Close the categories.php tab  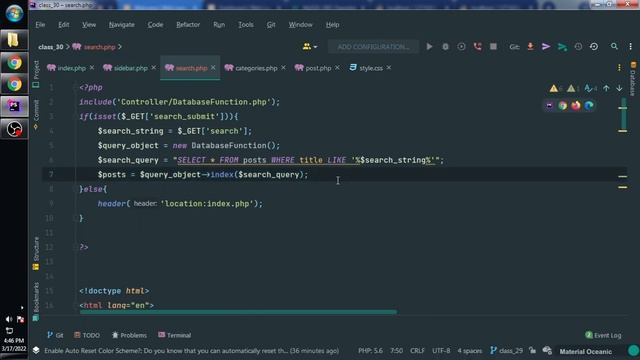pos(283,68)
